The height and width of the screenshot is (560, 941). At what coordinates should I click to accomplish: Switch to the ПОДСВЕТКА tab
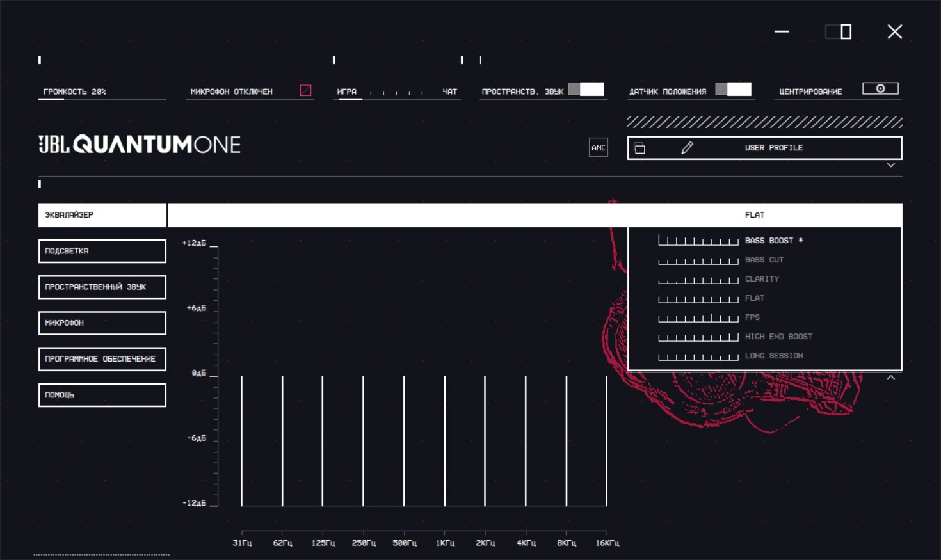(x=102, y=251)
